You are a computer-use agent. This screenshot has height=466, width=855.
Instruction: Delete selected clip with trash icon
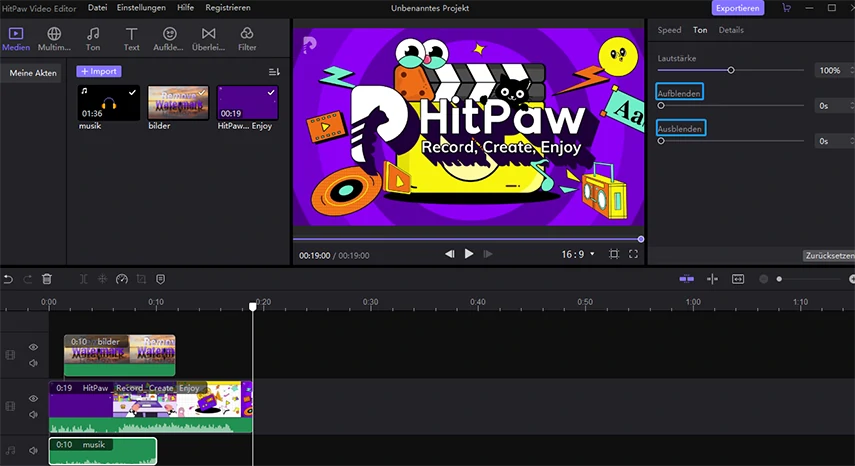(47, 279)
